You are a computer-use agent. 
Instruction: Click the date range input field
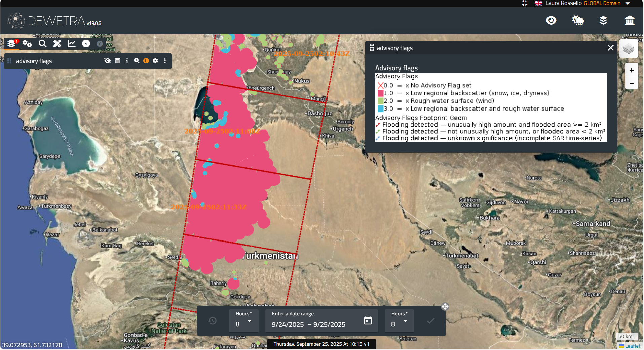313,324
